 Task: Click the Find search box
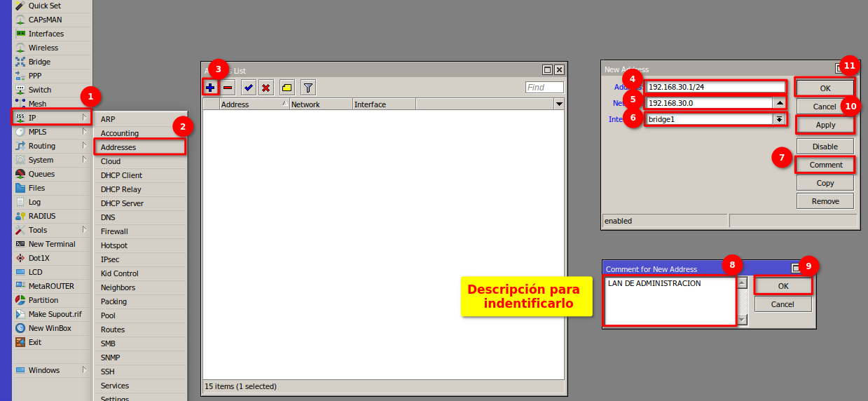tap(544, 88)
